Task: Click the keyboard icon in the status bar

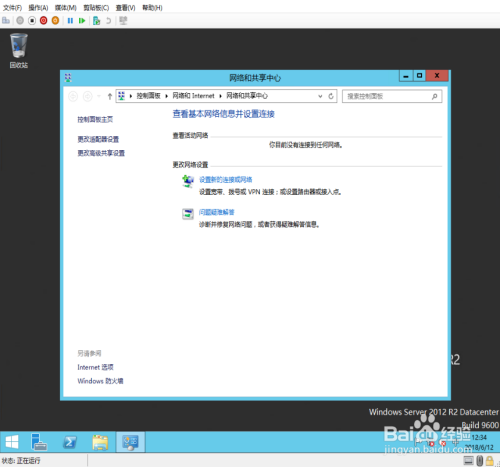Action: [469, 461]
